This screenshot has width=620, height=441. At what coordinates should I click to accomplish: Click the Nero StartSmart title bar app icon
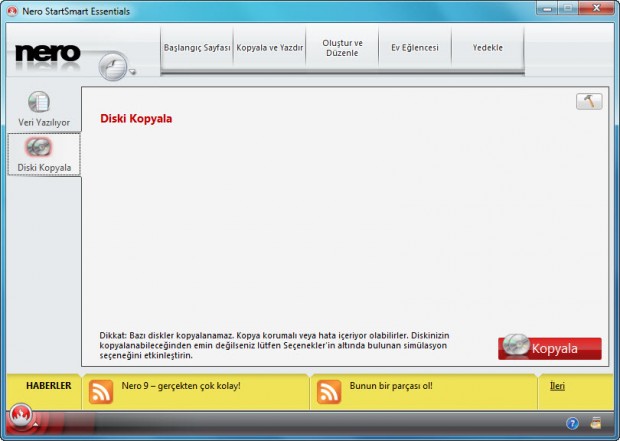[x=12, y=11]
